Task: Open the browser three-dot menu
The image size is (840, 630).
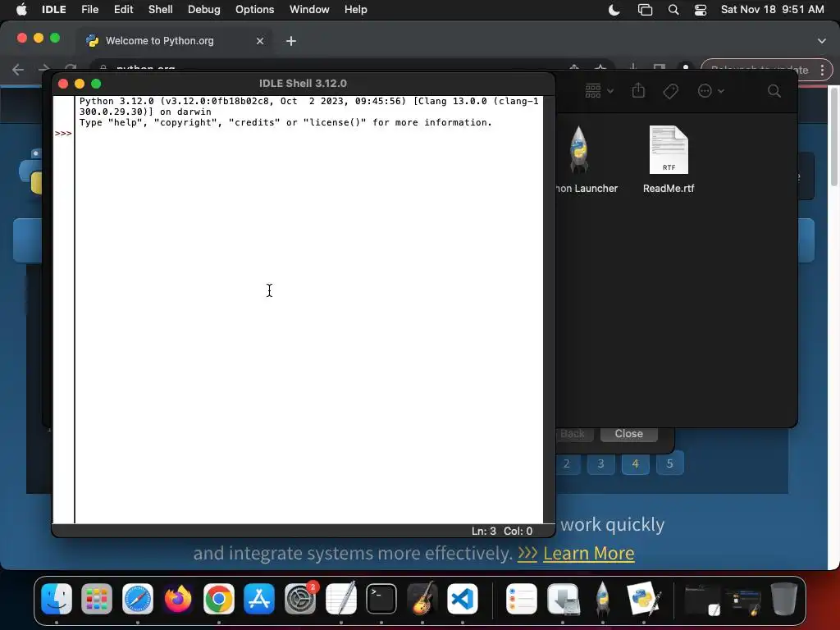Action: pyautogui.click(x=822, y=71)
